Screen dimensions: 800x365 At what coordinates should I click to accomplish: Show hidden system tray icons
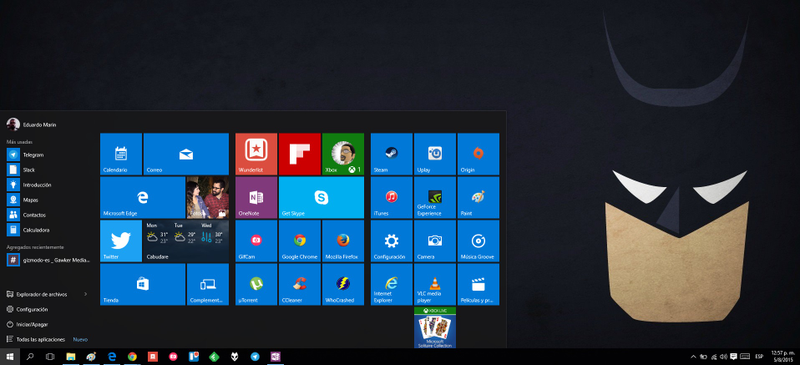pyautogui.click(x=693, y=357)
